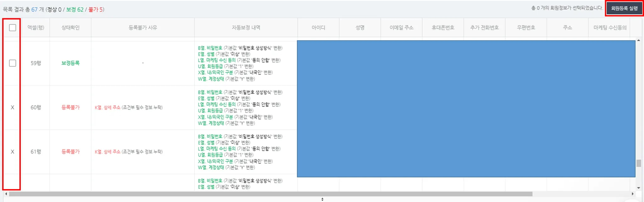Click the red 등록불가 status in row 60행
This screenshot has width=644, height=202.
pyautogui.click(x=70, y=107)
